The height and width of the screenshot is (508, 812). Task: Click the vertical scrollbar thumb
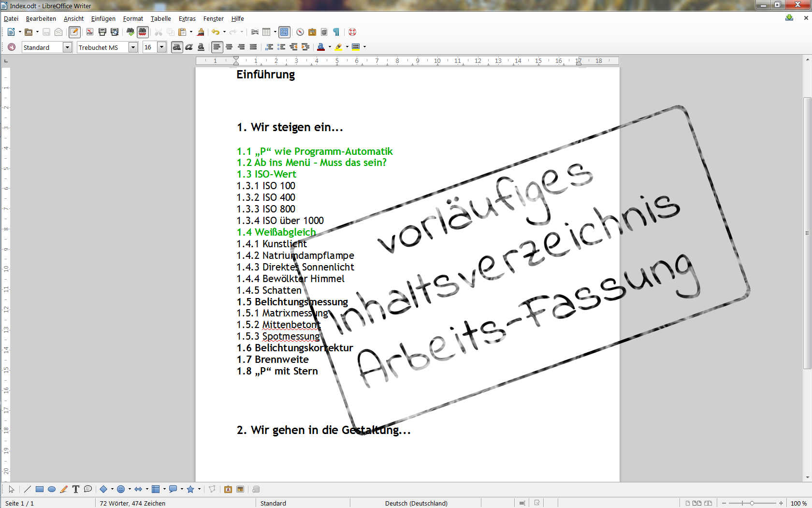pyautogui.click(x=807, y=233)
